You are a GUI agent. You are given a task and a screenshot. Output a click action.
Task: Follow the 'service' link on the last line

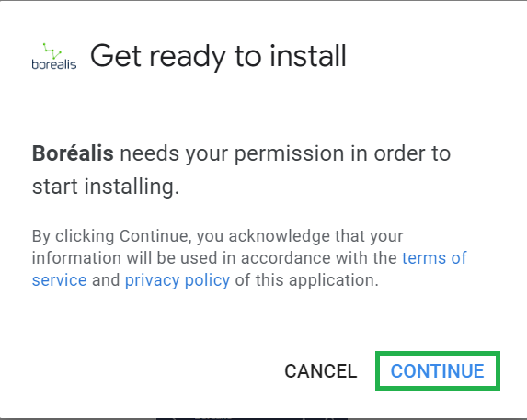60,280
